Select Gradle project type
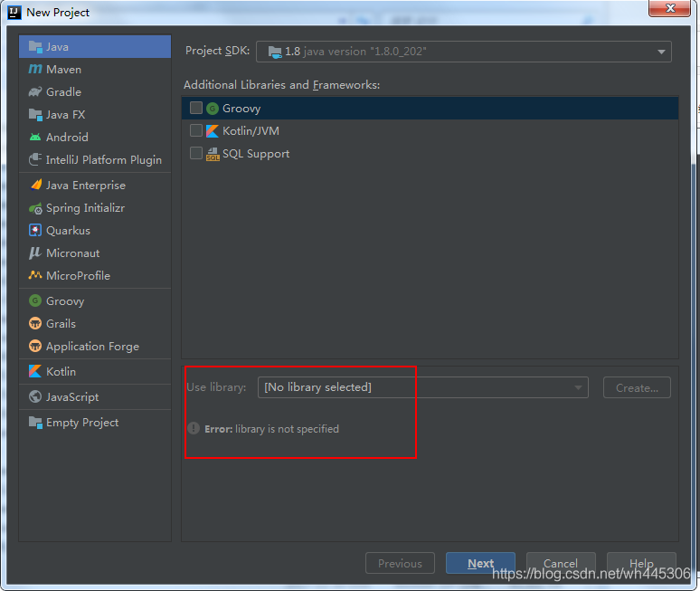Viewport: 700px width, 591px height. [x=95, y=91]
